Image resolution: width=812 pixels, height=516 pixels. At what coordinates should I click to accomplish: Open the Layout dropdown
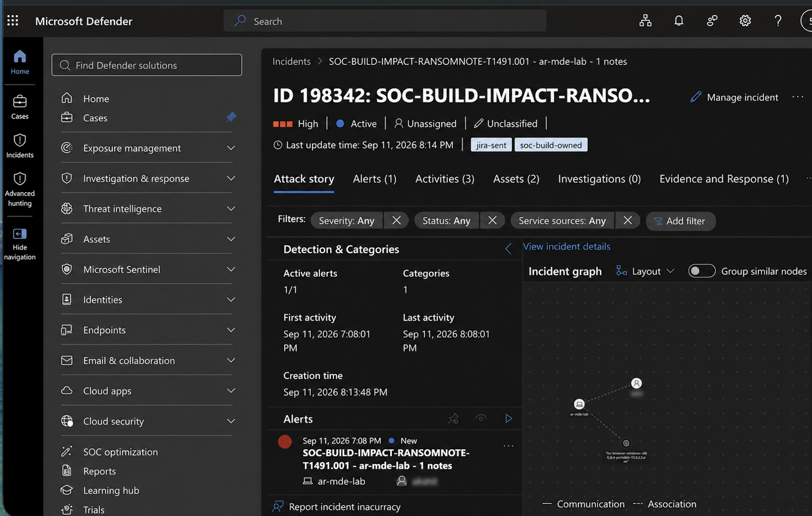click(645, 271)
